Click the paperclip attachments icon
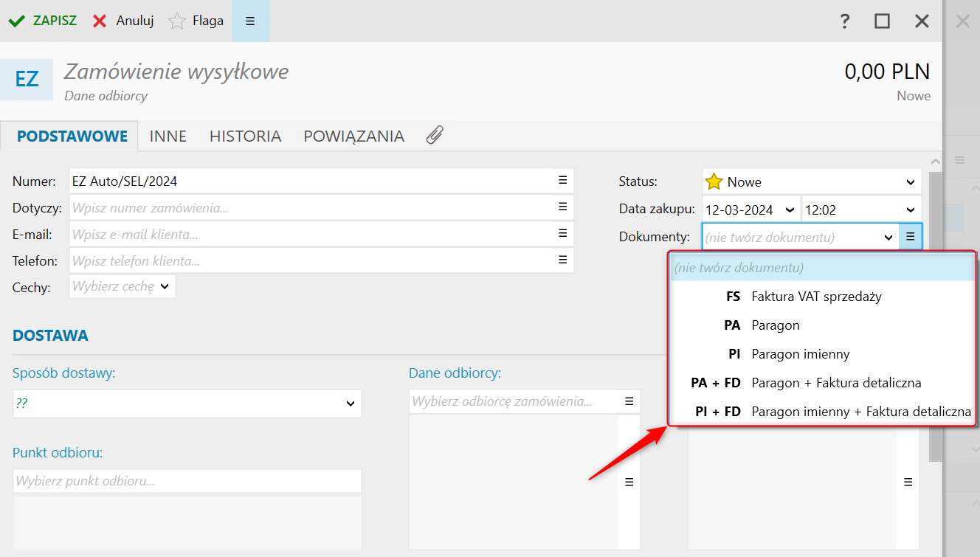Screen dimensions: 980x557 [x=435, y=135]
